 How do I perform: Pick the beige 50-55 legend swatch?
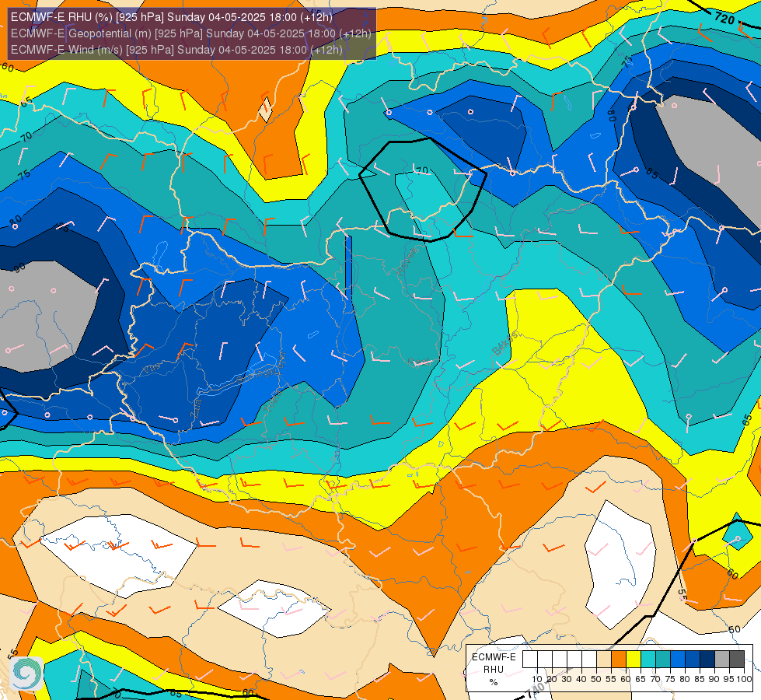click(x=604, y=659)
